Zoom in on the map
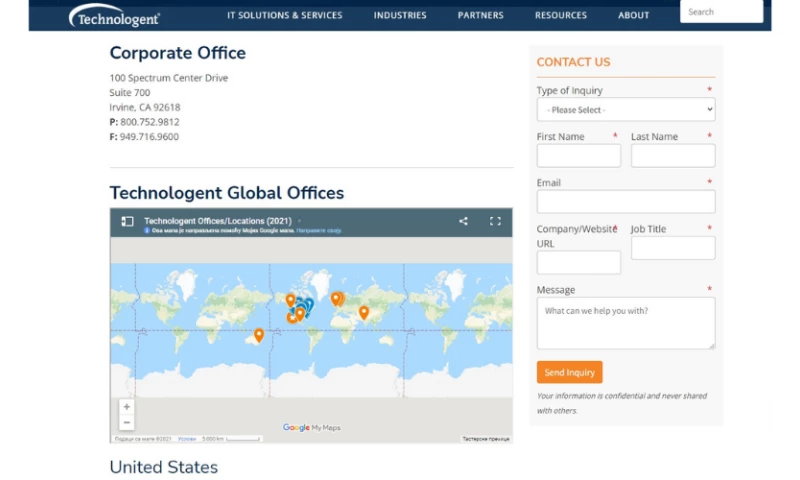800x480 pixels. [x=126, y=407]
